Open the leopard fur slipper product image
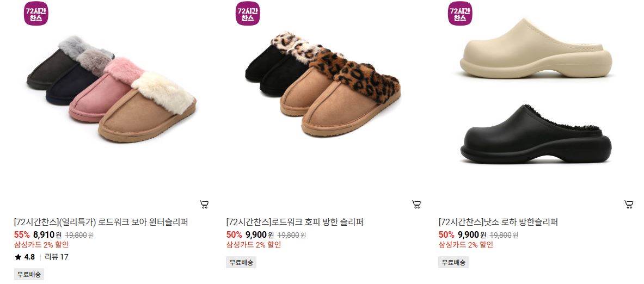 pyautogui.click(x=323, y=85)
